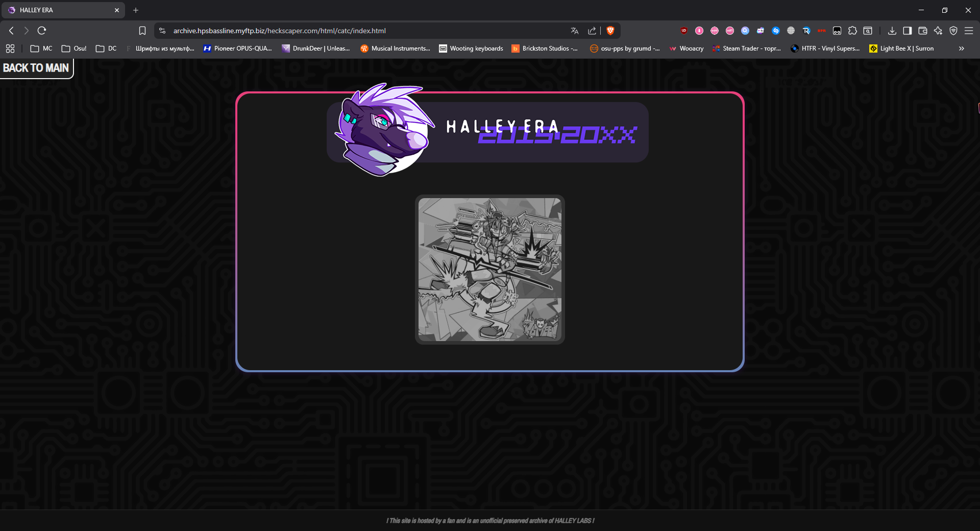Image resolution: width=980 pixels, height=531 pixels.
Task: Open the grayscale comic artwork thumbnail
Action: pos(489,269)
